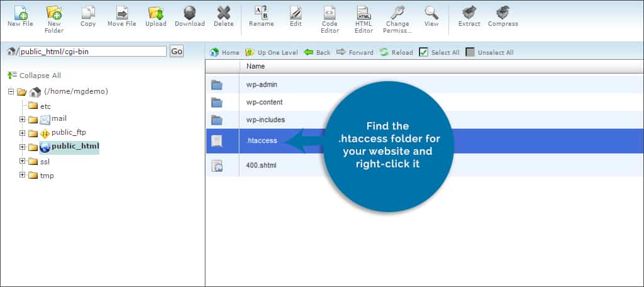Launch the Code Editor

(x=330, y=20)
